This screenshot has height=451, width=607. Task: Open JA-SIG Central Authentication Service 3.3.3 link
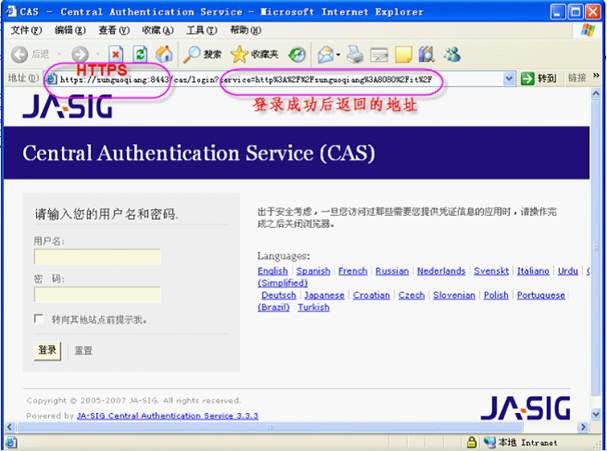pyautogui.click(x=167, y=416)
